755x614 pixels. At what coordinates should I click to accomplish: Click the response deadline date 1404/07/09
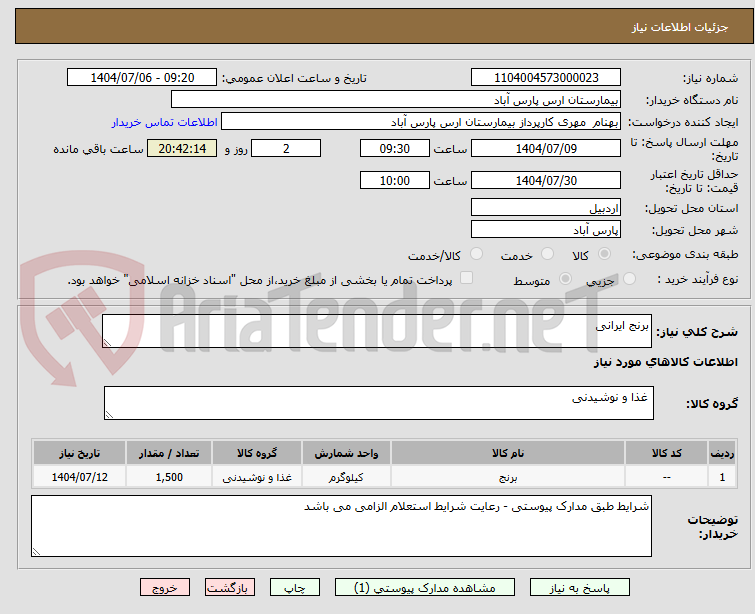pyautogui.click(x=546, y=148)
